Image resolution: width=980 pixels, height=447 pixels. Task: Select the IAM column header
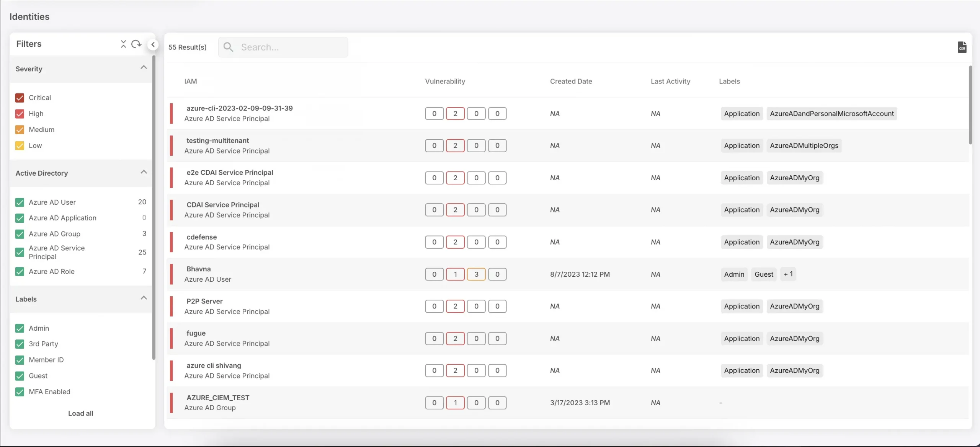[190, 81]
